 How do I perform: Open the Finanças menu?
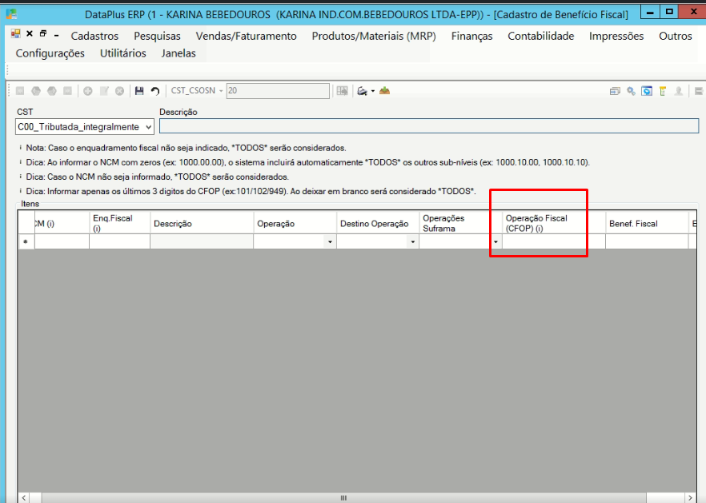(472, 36)
